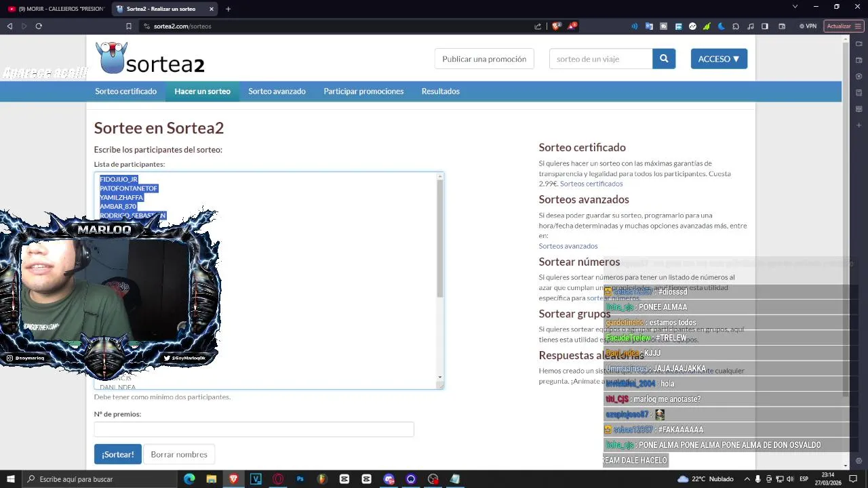
Task: Click the address bar URL sortea2.com/sorteos
Action: coord(182,26)
